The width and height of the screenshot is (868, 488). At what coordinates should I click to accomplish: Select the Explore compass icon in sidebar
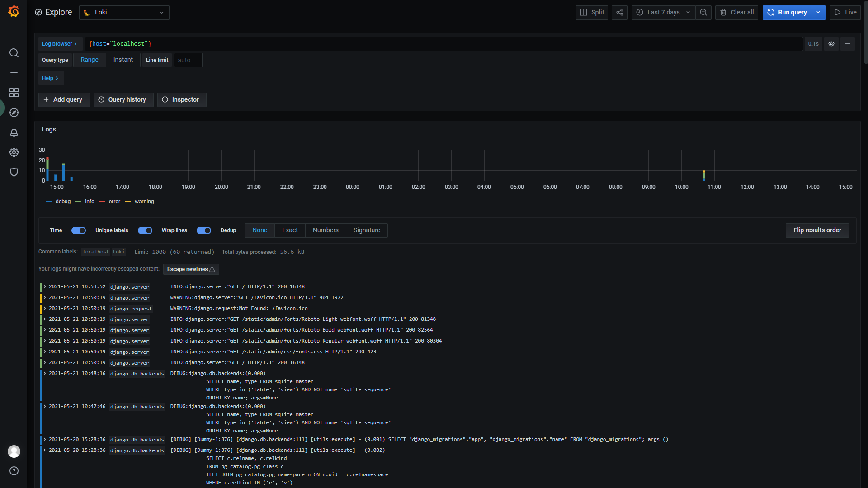(14, 113)
